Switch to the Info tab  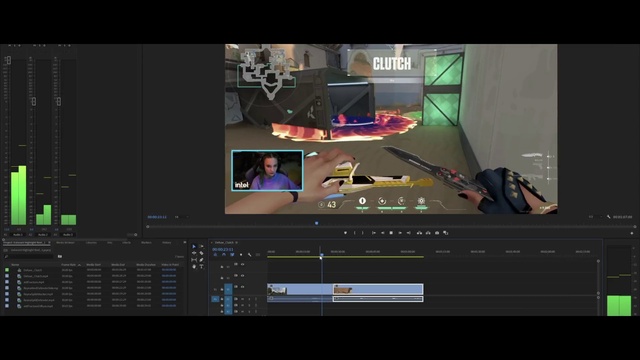coord(109,242)
